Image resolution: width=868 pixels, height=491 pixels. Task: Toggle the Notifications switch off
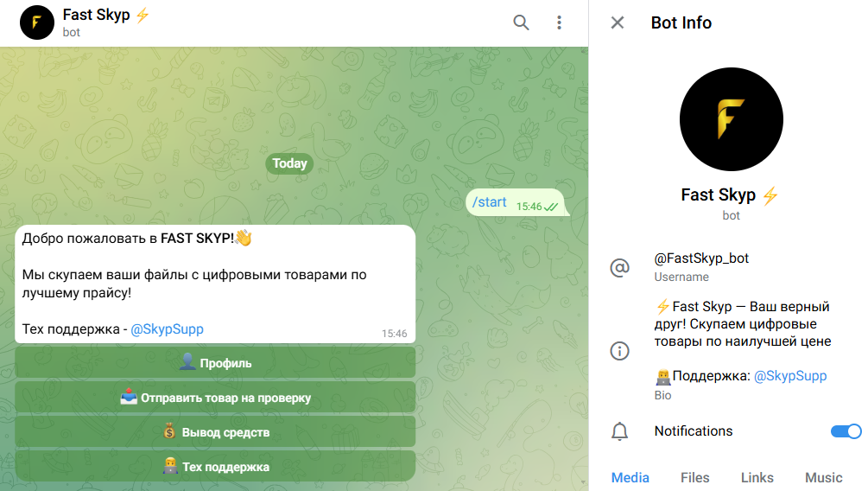tap(846, 431)
